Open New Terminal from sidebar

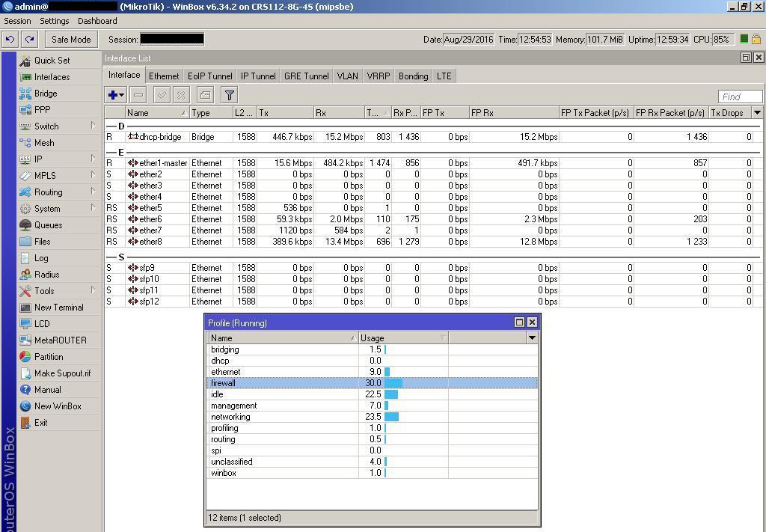pyautogui.click(x=58, y=308)
